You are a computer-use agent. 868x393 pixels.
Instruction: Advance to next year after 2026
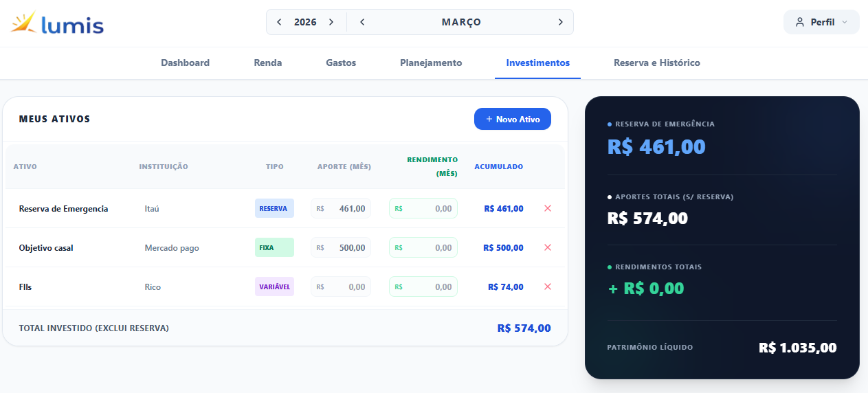tap(331, 22)
